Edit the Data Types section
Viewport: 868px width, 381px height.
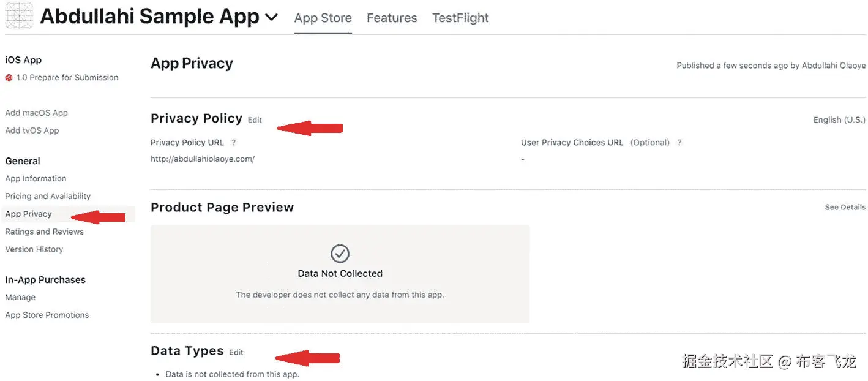point(236,353)
